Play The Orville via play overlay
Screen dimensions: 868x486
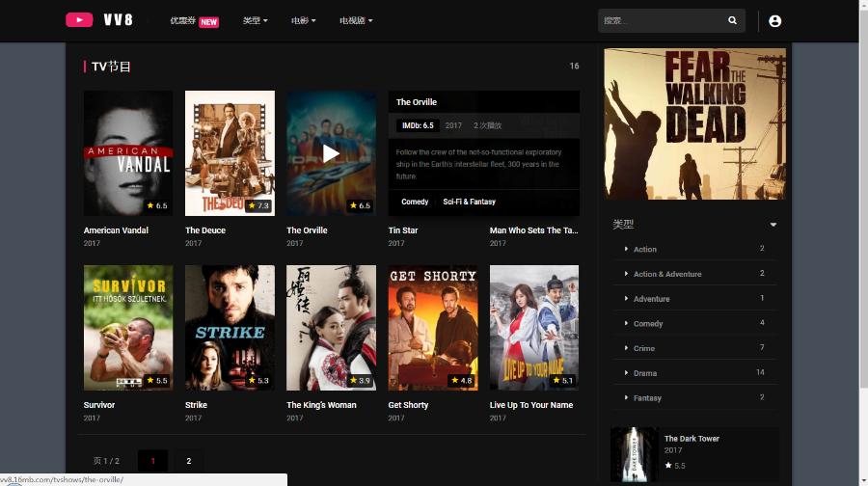click(331, 153)
